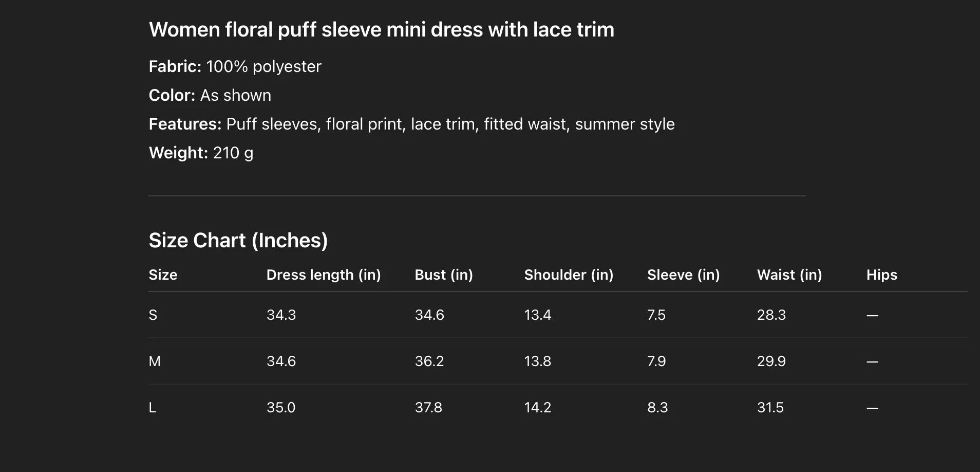The height and width of the screenshot is (472, 980).
Task: Click the Dress length (in) column header
Action: [x=323, y=275]
